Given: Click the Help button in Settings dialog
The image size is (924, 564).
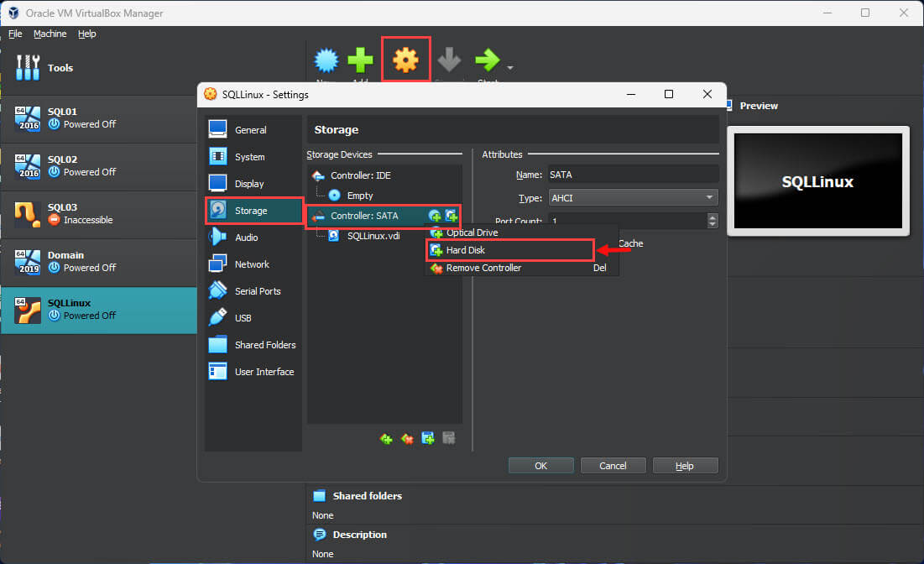Looking at the screenshot, I should [685, 466].
